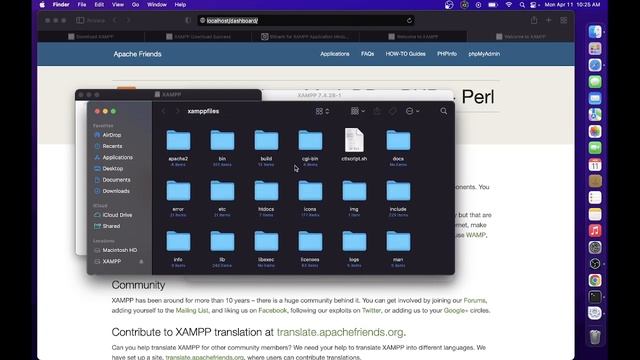Open PHPInfo in the navigation bar

pyautogui.click(x=447, y=54)
